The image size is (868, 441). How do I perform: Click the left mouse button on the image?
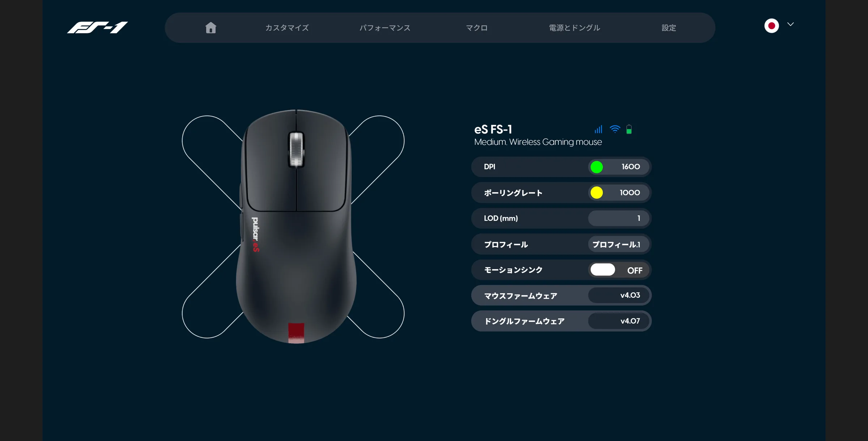click(x=271, y=163)
